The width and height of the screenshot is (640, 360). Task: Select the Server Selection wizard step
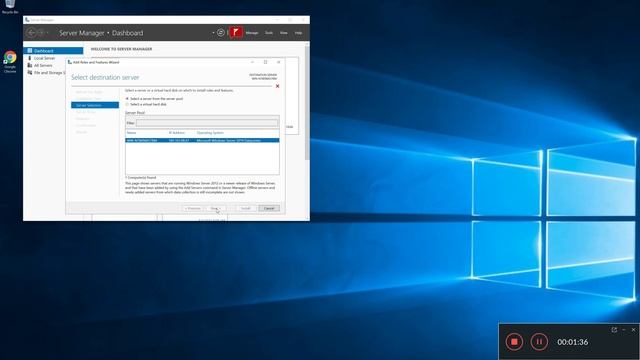[95, 105]
